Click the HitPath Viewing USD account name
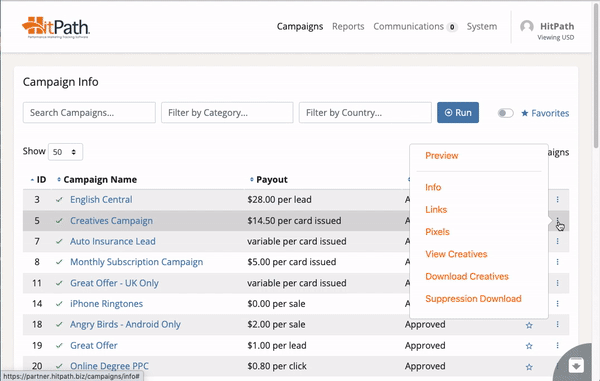Viewport: 600px width, 381px height. coord(557,31)
